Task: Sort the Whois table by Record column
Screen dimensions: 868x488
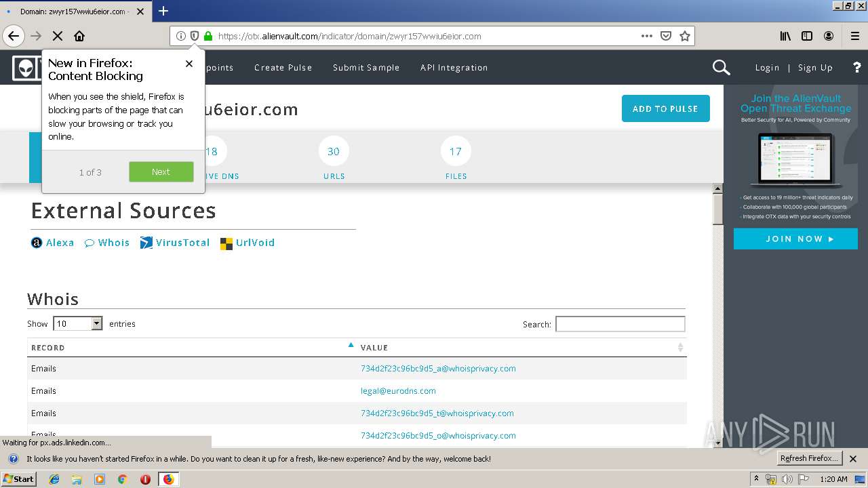Action: click(x=193, y=347)
